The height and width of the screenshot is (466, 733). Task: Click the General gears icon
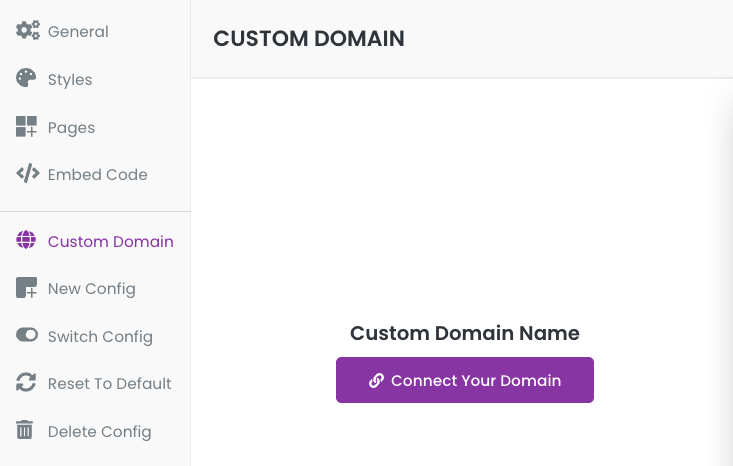28,31
